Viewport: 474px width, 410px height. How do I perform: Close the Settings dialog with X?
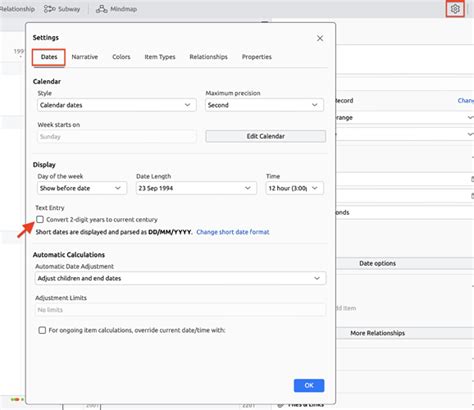point(320,38)
